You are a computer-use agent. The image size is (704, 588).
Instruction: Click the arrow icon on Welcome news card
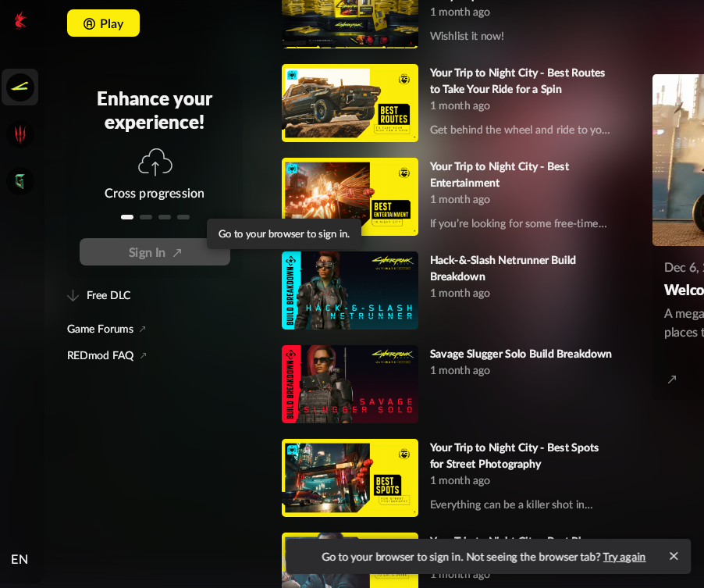coord(672,380)
